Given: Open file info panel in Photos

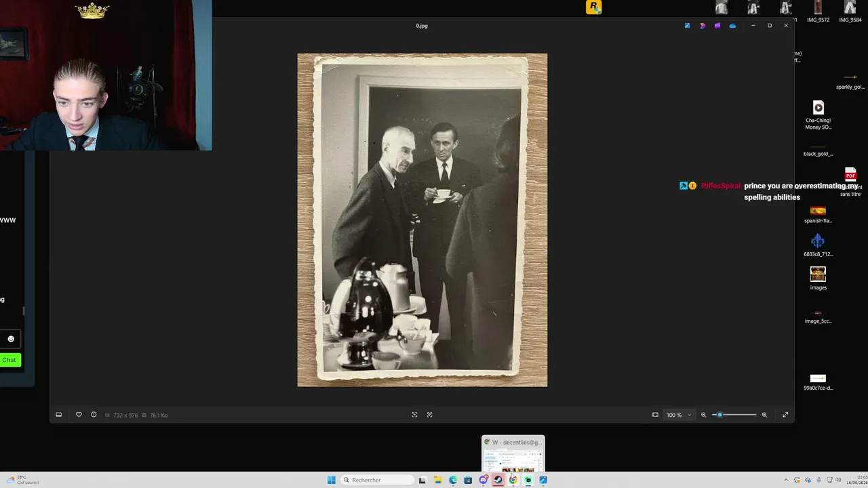Looking at the screenshot, I should [94, 415].
